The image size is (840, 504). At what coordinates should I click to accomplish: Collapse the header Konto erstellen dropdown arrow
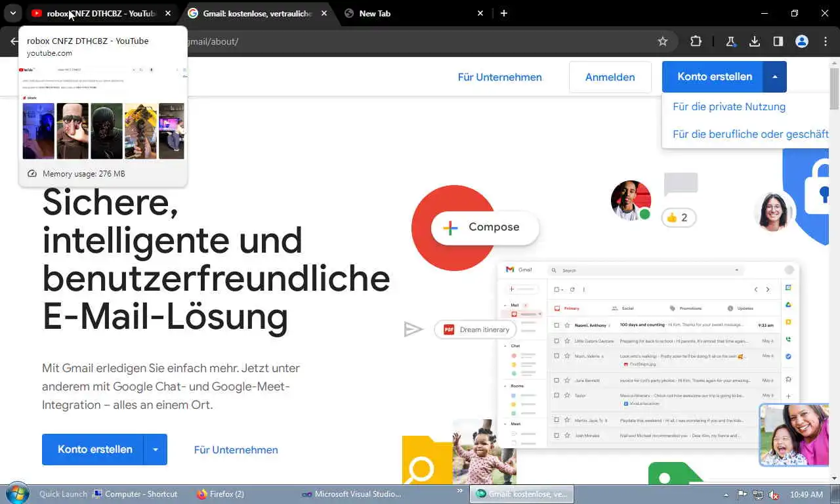tap(775, 77)
